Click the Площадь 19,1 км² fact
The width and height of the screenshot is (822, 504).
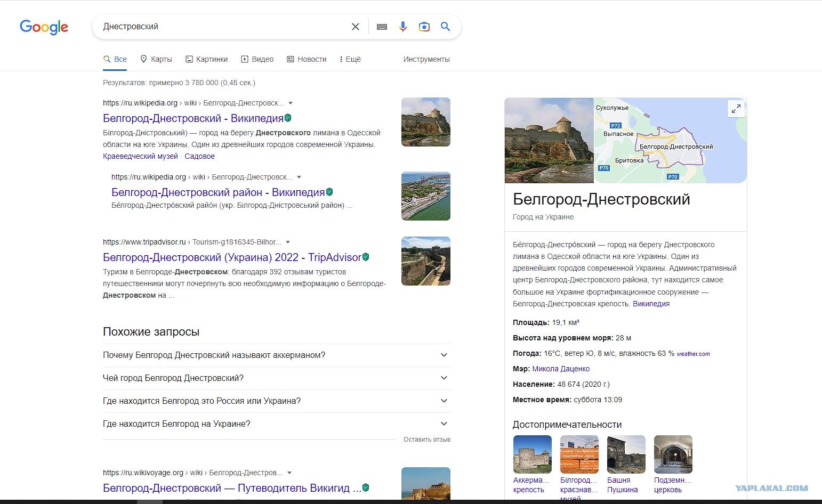(x=546, y=322)
